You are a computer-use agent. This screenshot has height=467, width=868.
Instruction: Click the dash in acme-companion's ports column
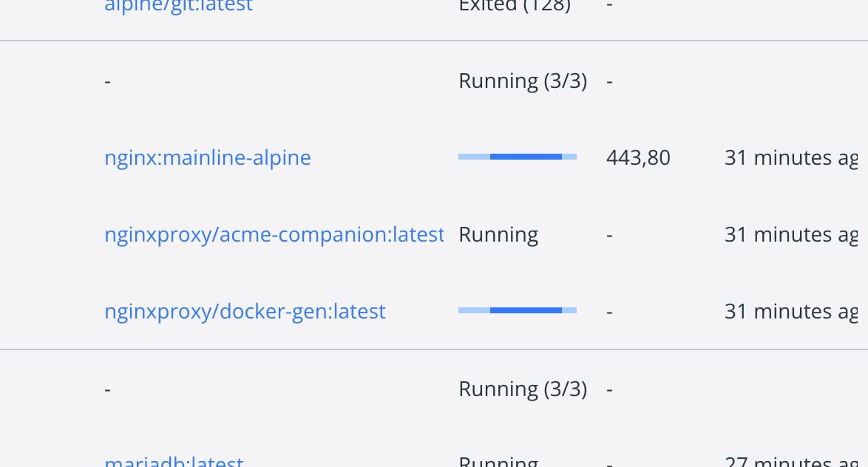pos(609,234)
